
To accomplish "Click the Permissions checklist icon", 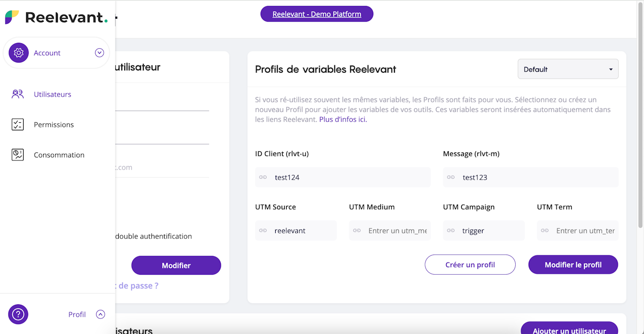I will (x=18, y=125).
